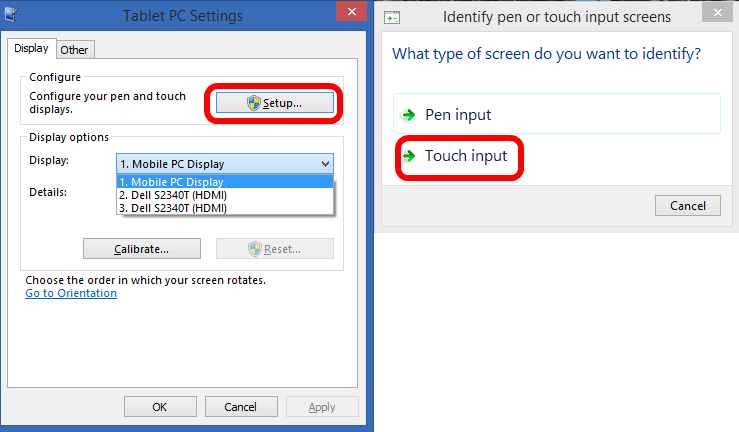Viewport: 739px width, 432px height.
Task: Switch to the Other tab
Action: tap(74, 49)
